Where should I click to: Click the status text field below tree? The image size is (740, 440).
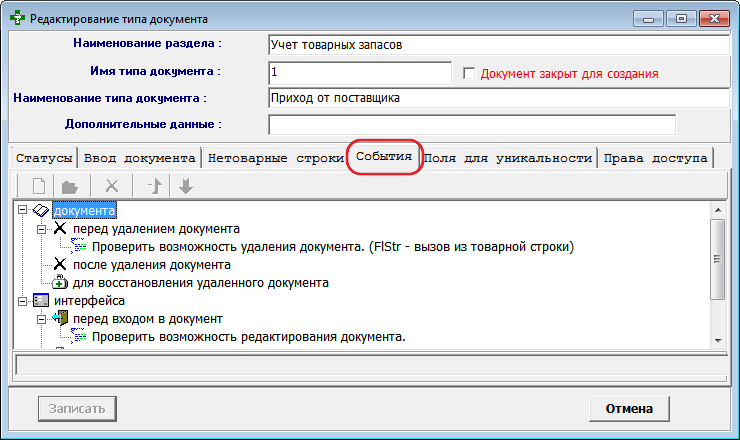pyautogui.click(x=371, y=365)
